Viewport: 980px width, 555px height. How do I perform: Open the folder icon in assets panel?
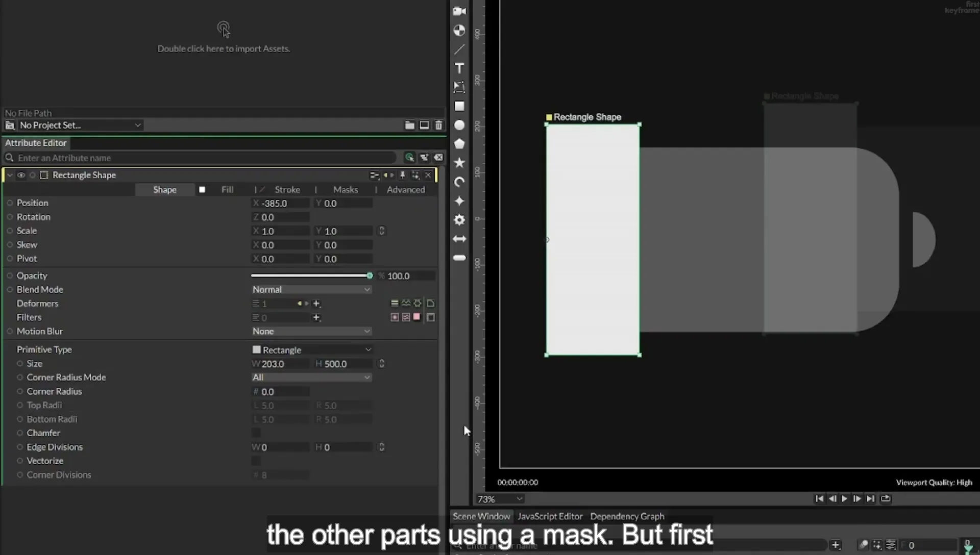pos(409,125)
